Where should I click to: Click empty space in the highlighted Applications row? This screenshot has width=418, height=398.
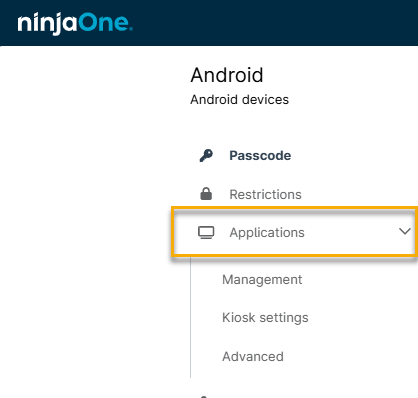[350, 232]
